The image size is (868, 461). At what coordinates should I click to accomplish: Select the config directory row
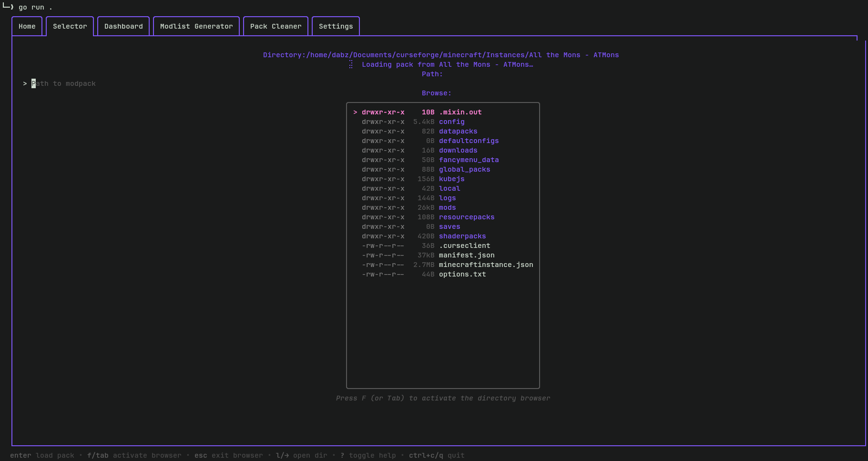(x=443, y=122)
